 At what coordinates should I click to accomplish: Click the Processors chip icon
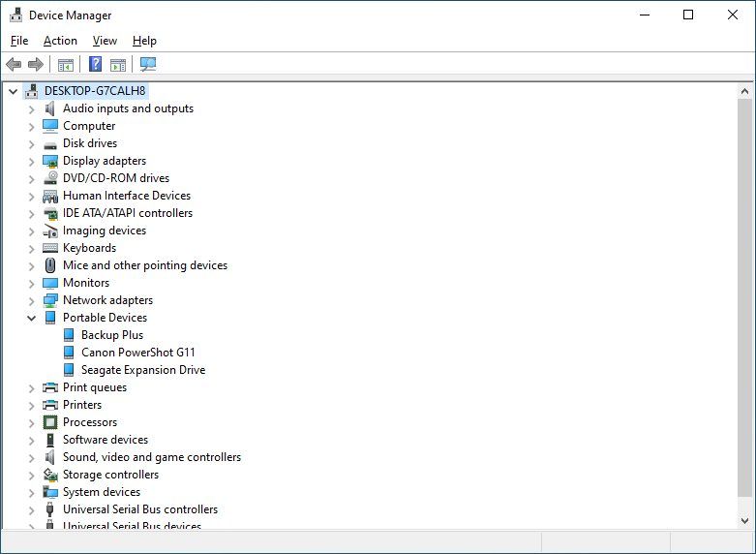pos(50,422)
